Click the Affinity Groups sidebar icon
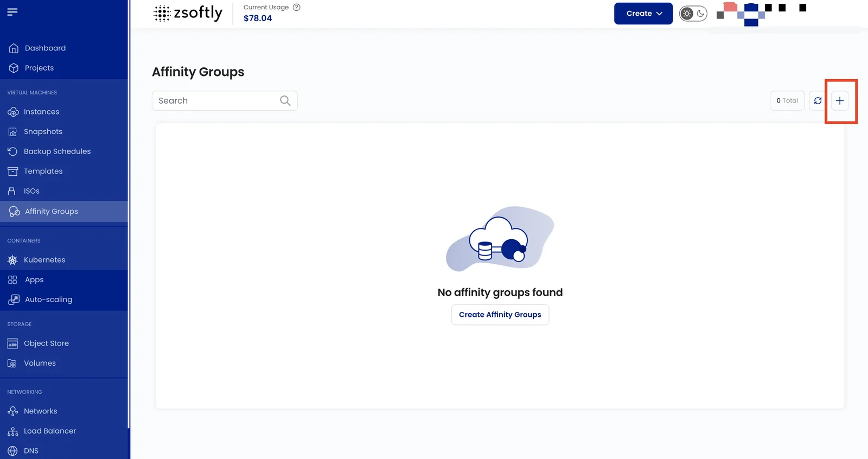 pyautogui.click(x=14, y=211)
